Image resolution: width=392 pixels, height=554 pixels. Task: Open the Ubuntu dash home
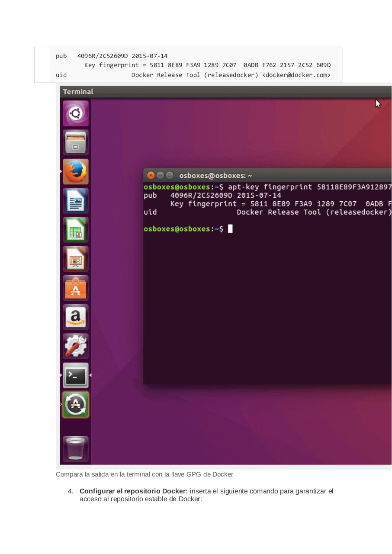click(75, 113)
